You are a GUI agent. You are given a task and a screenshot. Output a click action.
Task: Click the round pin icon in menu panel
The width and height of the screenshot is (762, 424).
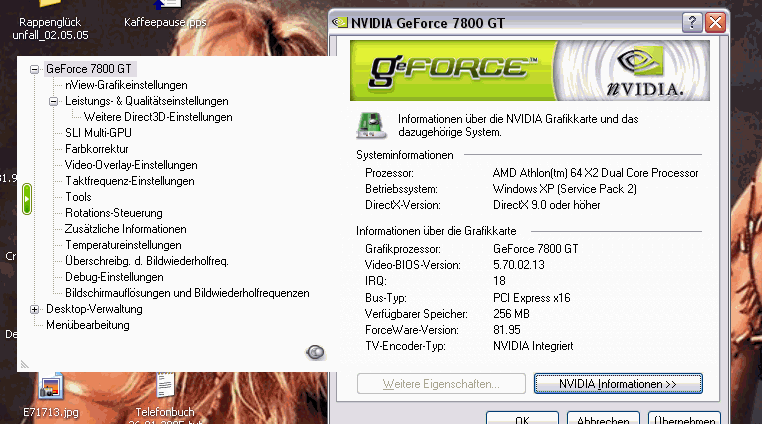(x=315, y=352)
